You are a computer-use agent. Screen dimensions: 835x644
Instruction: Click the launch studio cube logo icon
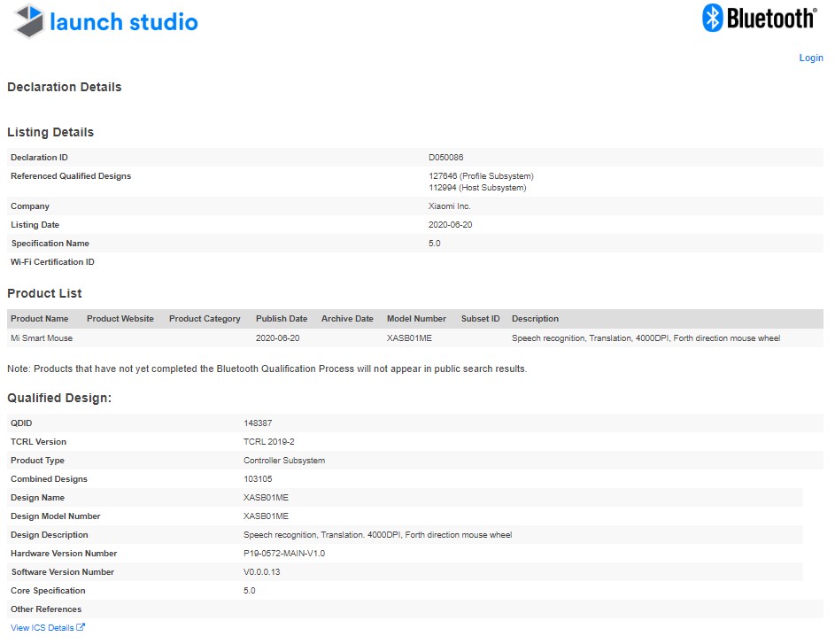coord(29,21)
